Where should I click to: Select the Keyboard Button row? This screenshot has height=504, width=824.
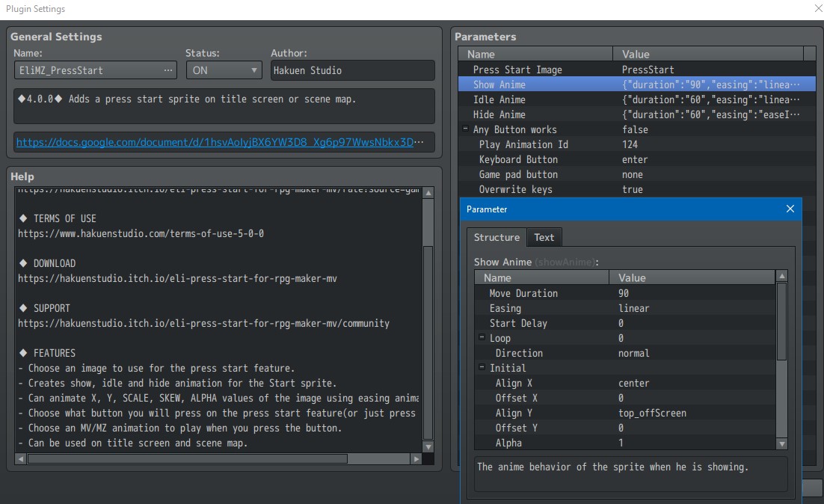point(637,159)
